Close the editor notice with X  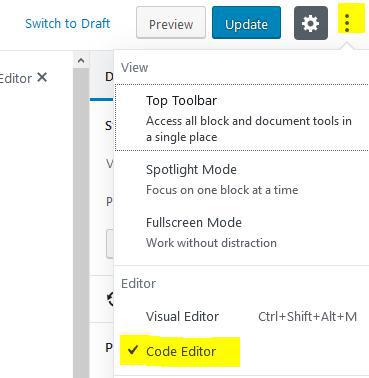(x=42, y=78)
